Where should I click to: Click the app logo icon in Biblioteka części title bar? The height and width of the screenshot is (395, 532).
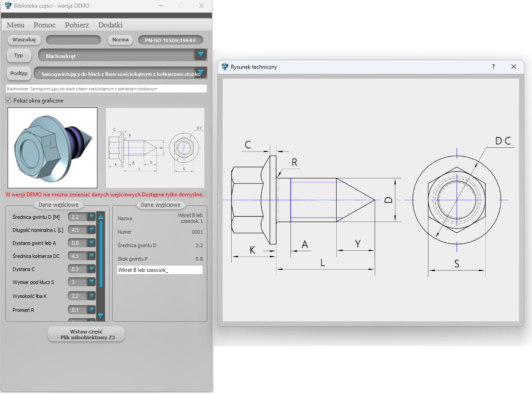(x=8, y=5)
